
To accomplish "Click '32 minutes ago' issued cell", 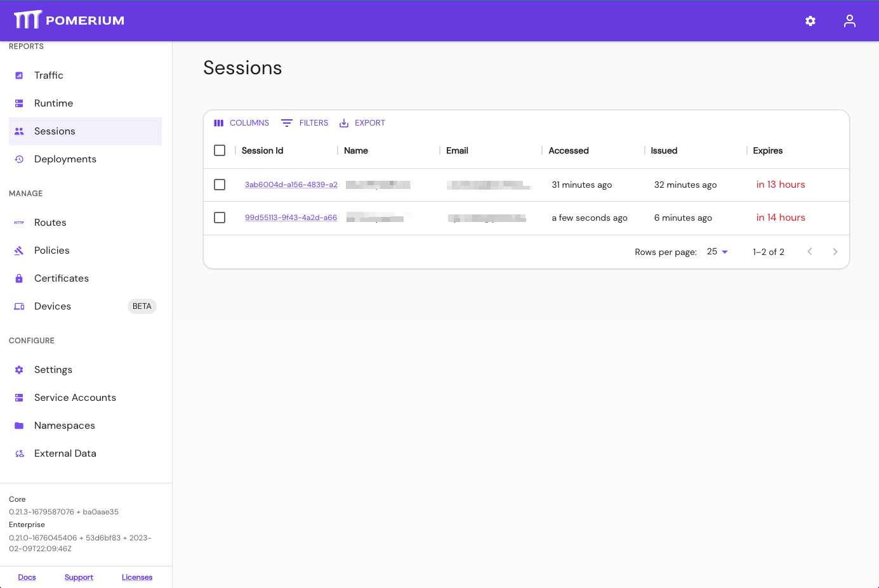I will point(685,185).
